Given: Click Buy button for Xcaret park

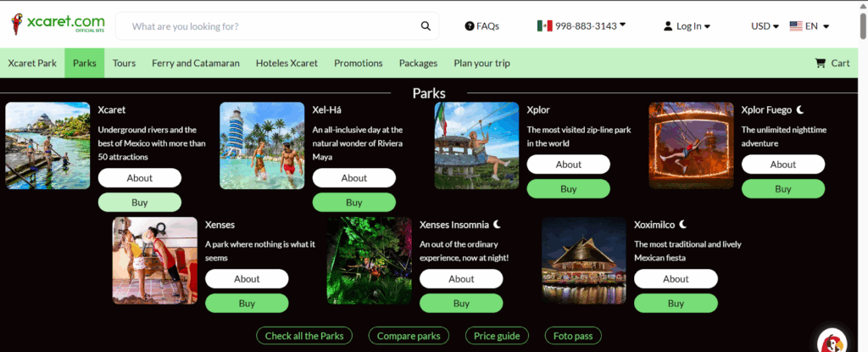Looking at the screenshot, I should tap(140, 203).
